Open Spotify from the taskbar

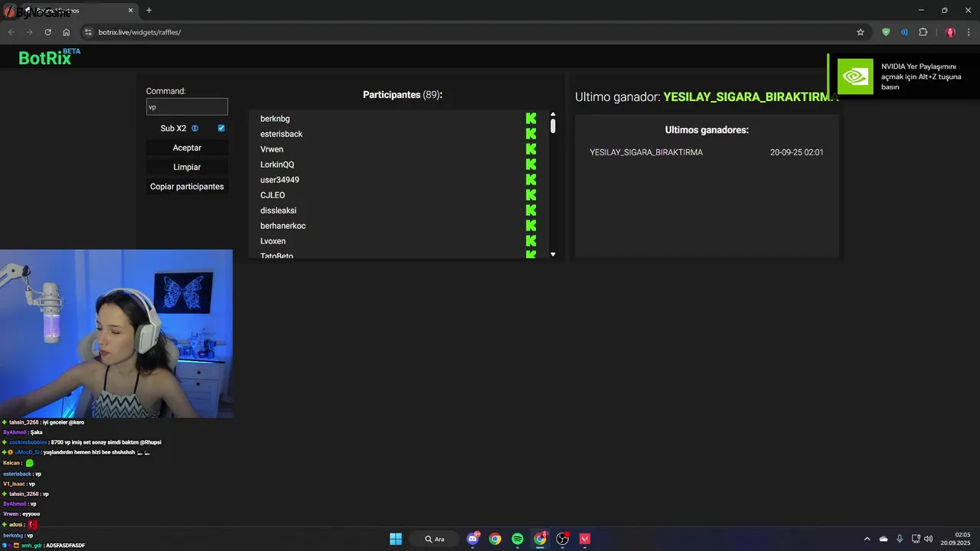518,539
